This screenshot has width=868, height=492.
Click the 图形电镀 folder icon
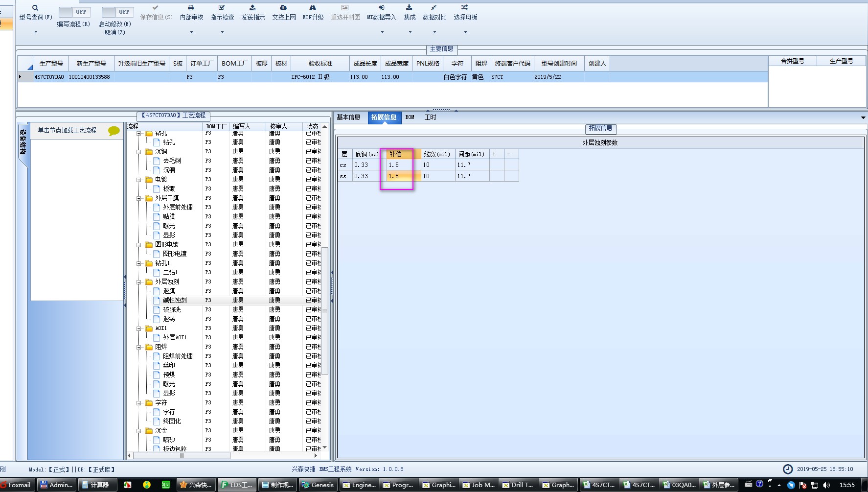coord(149,244)
